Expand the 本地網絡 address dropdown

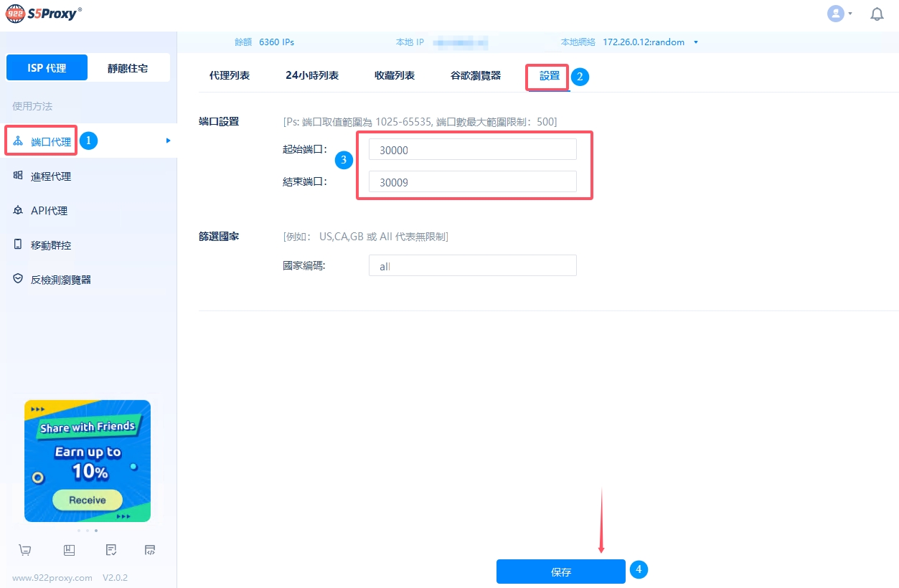695,42
